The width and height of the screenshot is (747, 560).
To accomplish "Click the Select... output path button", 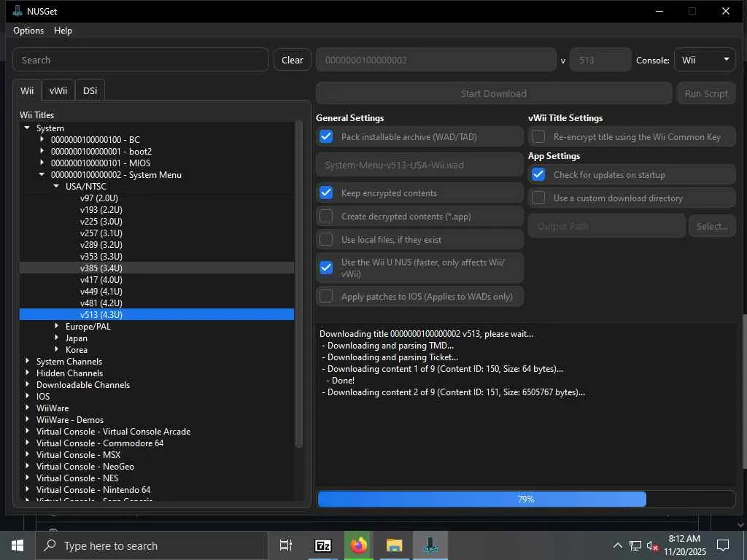I will click(x=712, y=226).
